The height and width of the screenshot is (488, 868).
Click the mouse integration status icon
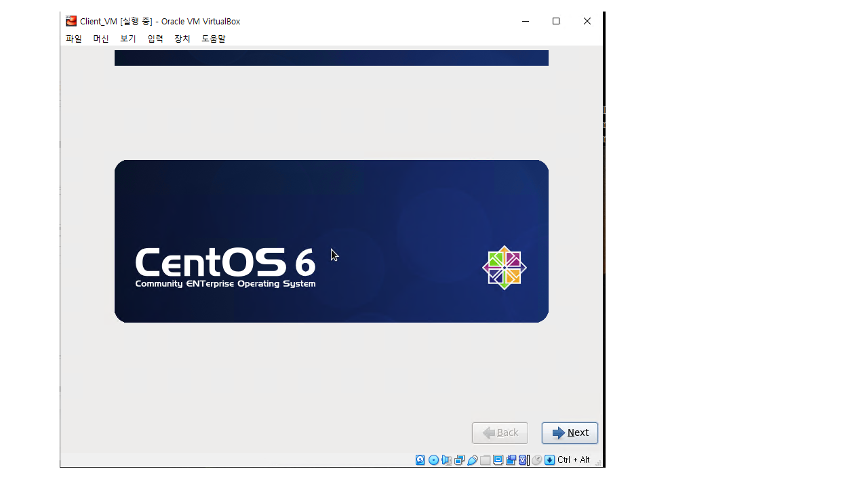click(x=536, y=460)
